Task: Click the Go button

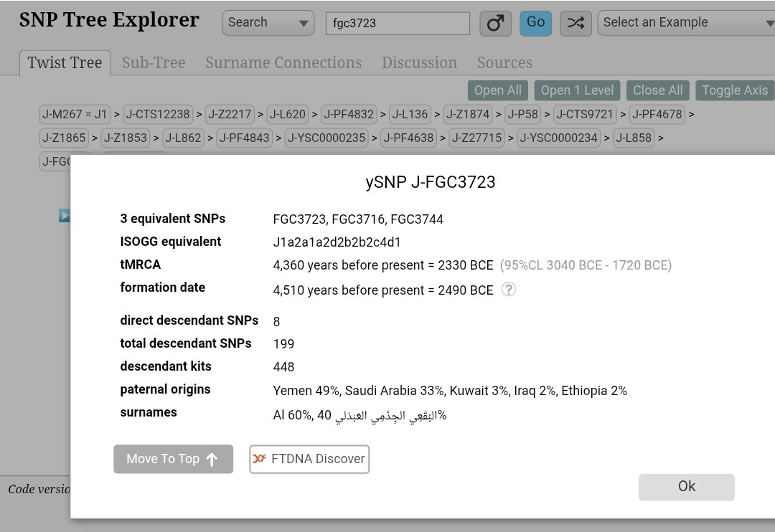Action: 536,23
